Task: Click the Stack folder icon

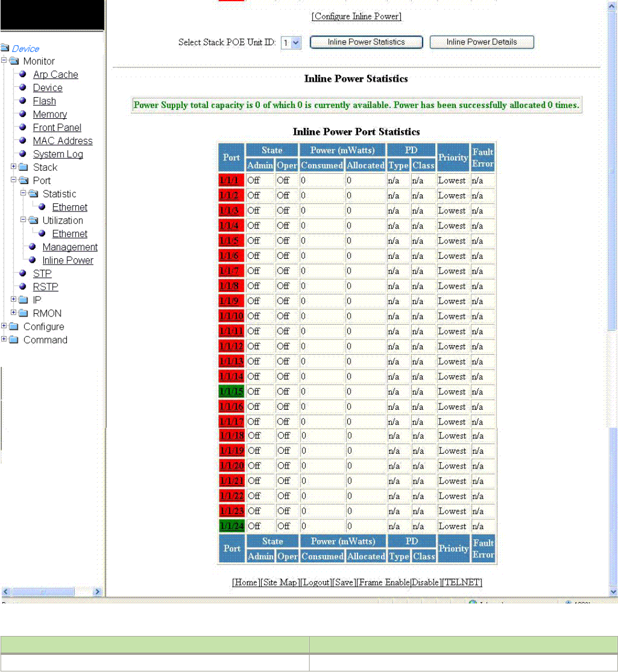Action: pos(23,167)
